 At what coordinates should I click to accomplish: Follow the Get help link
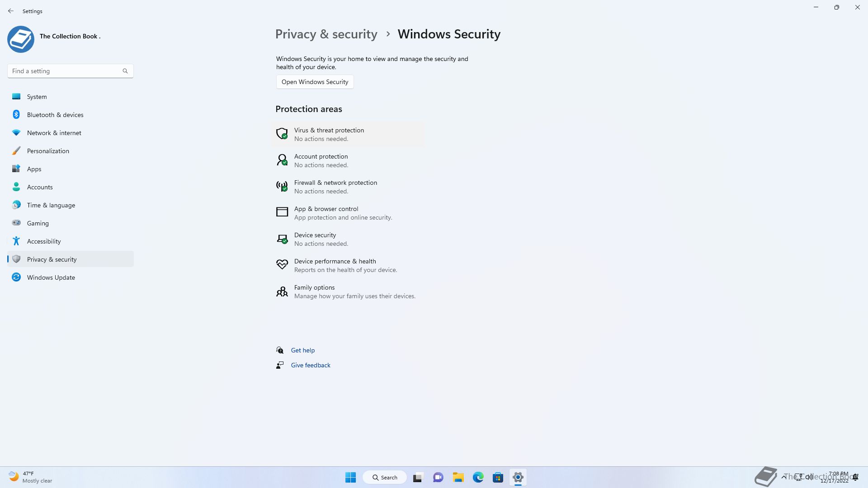click(x=302, y=350)
